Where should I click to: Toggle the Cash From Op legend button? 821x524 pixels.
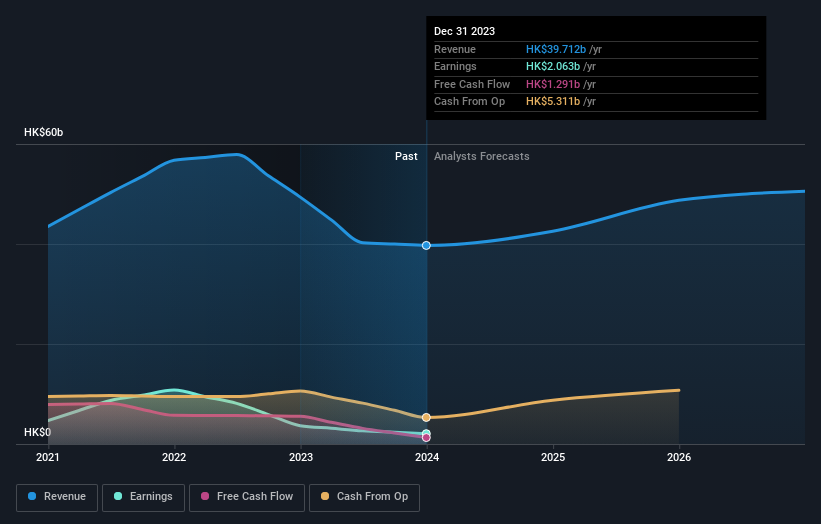(364, 497)
